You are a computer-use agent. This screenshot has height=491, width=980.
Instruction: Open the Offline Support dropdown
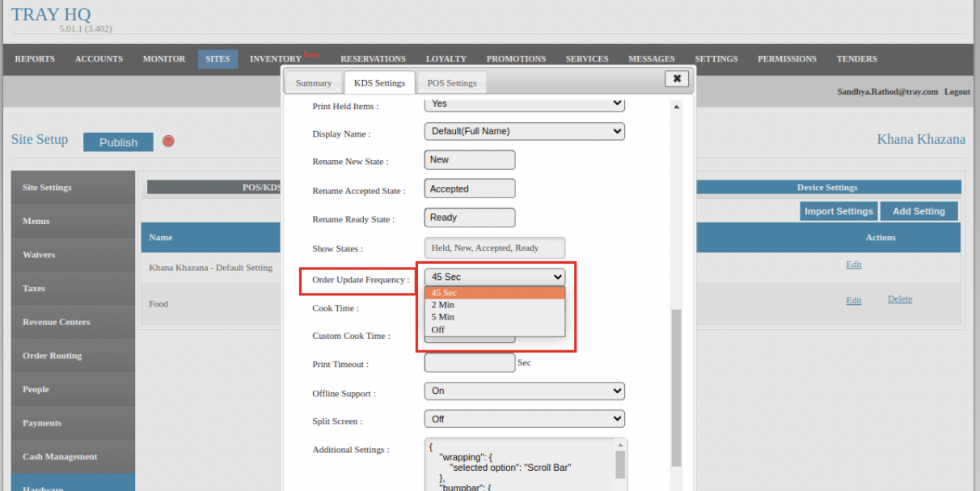[x=524, y=391]
